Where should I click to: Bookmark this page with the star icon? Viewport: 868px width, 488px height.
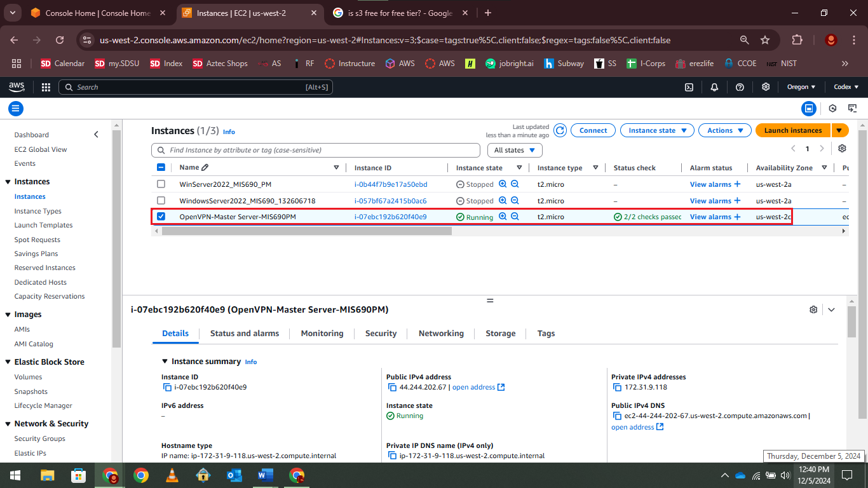(765, 40)
